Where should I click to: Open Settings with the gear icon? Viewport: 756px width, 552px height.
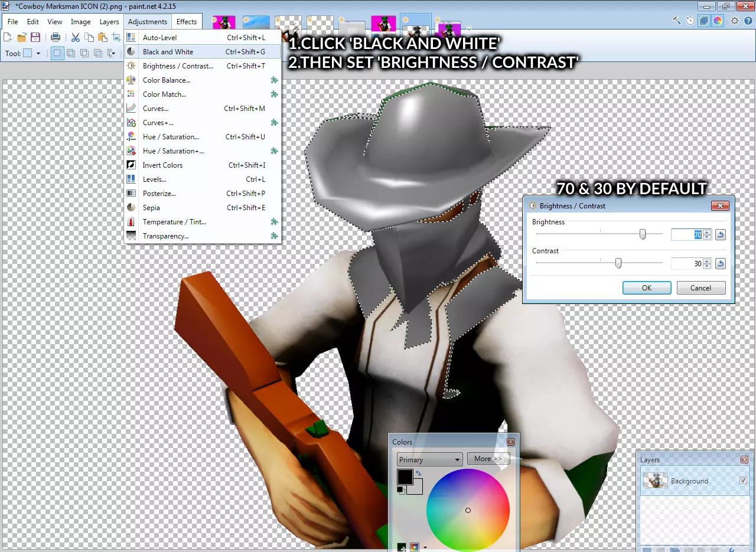(735, 21)
